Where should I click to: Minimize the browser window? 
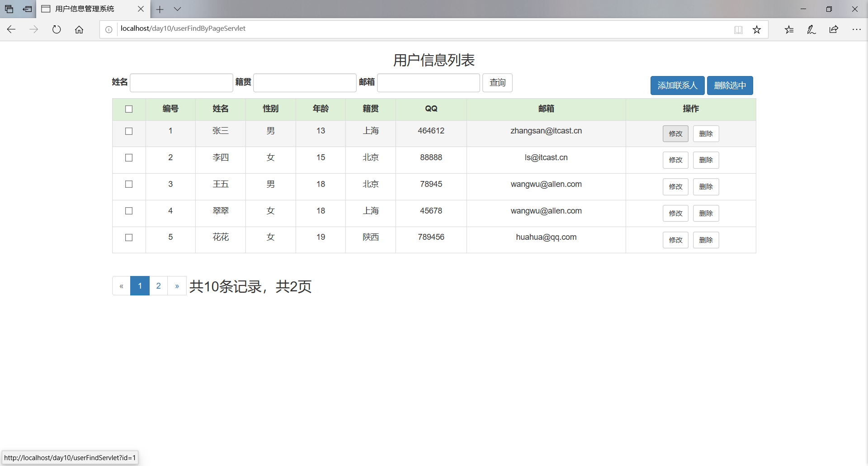pyautogui.click(x=803, y=9)
